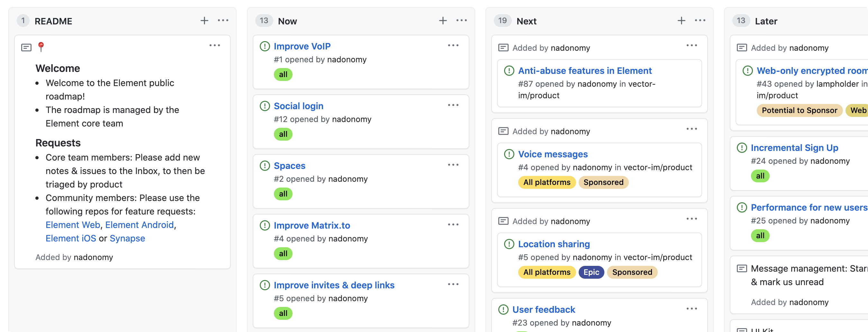Screen dimensions: 868x332
Task: Click the note icon on the Welcome card
Action: click(x=26, y=48)
